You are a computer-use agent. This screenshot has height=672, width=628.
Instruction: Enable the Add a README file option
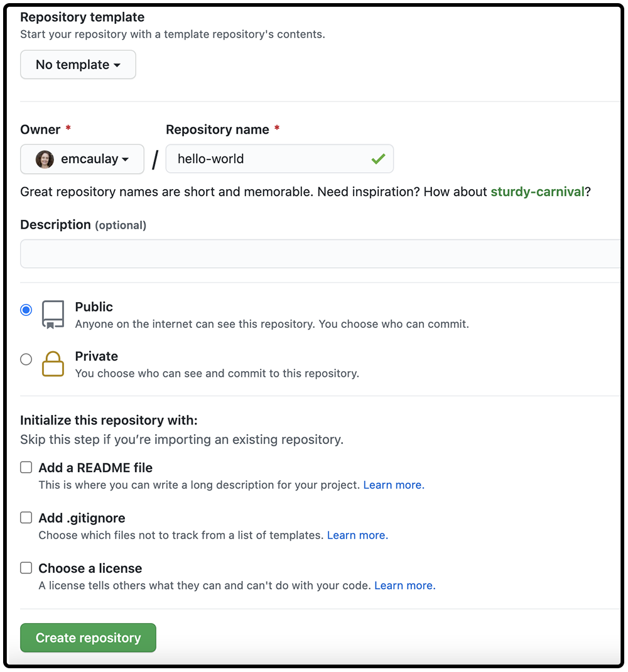[26, 467]
